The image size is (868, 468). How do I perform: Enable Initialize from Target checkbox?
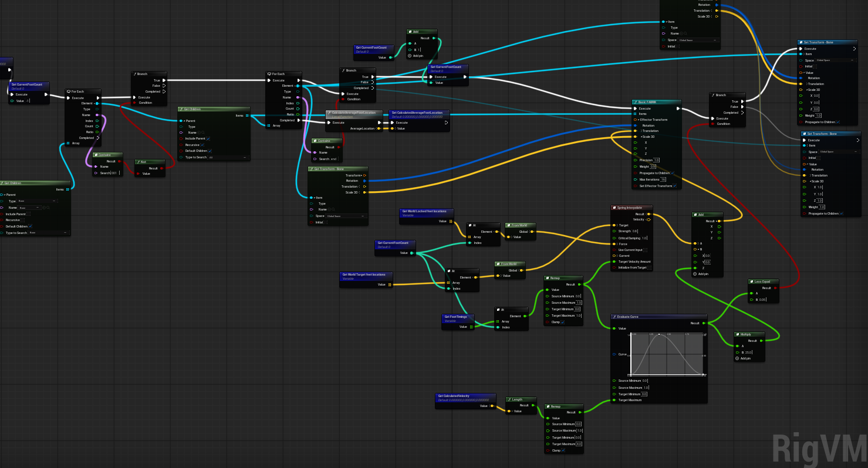(650, 267)
